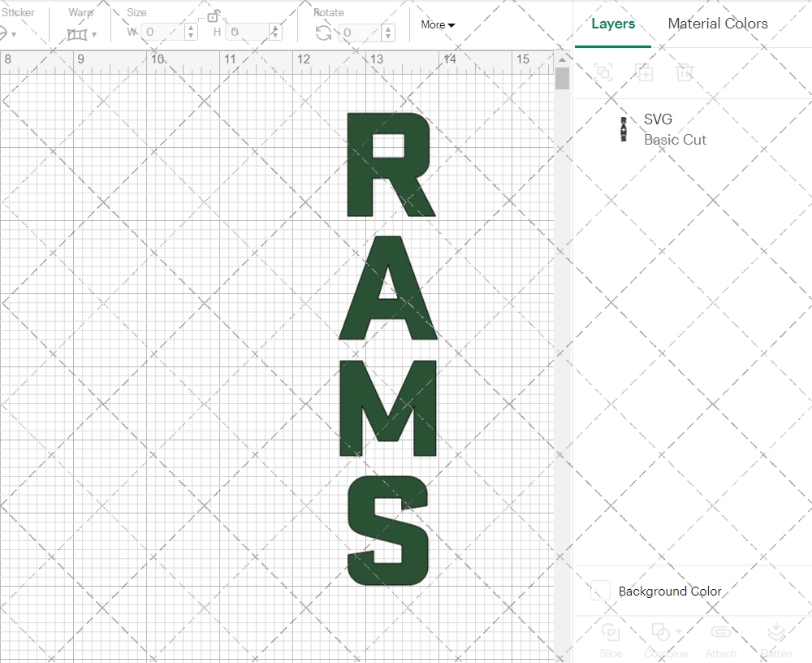Click the Attach tool
Image resolution: width=812 pixels, height=663 pixels.
721,641
